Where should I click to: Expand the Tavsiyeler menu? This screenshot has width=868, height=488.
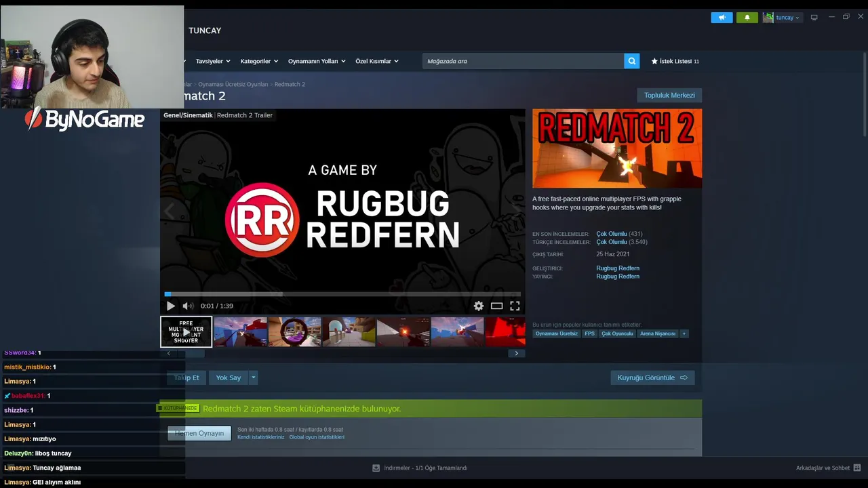(x=213, y=61)
